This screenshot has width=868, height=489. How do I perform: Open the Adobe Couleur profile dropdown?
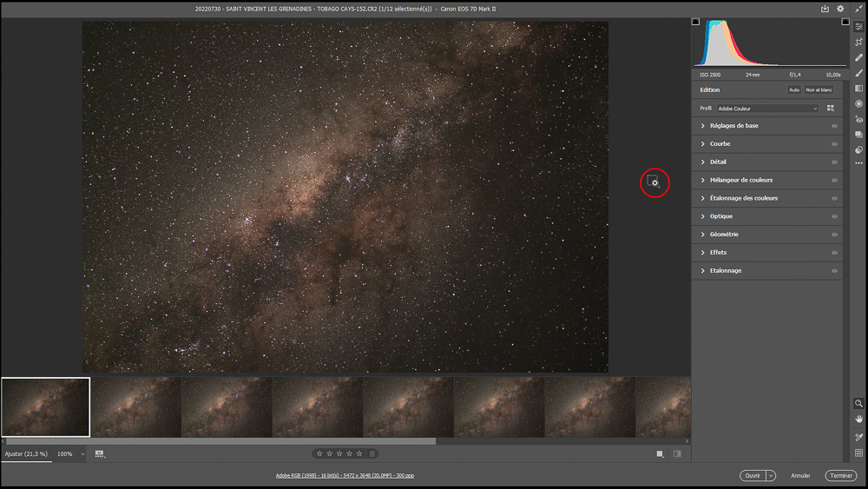pyautogui.click(x=767, y=109)
